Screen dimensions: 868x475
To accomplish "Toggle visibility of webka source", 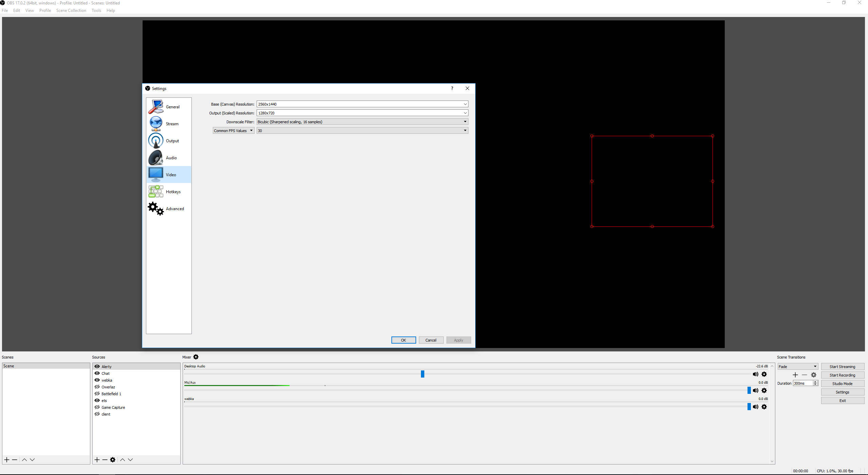I will coord(97,380).
